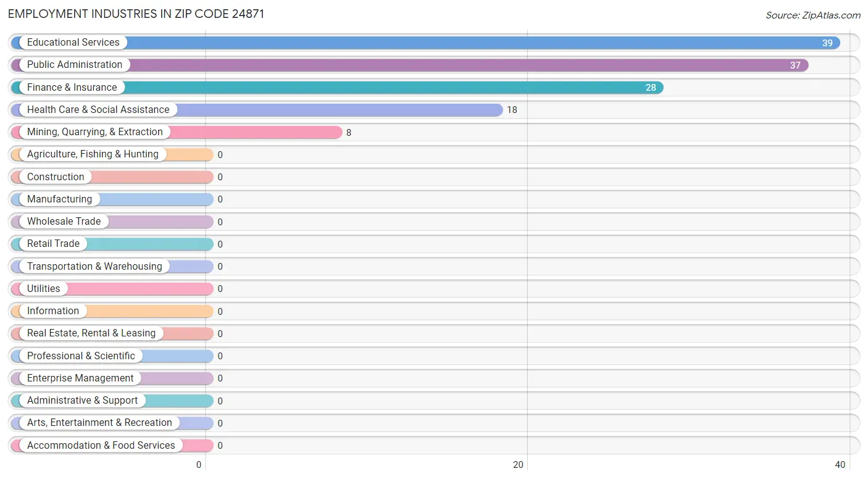Click the value 8 beside Mining bar

349,133
